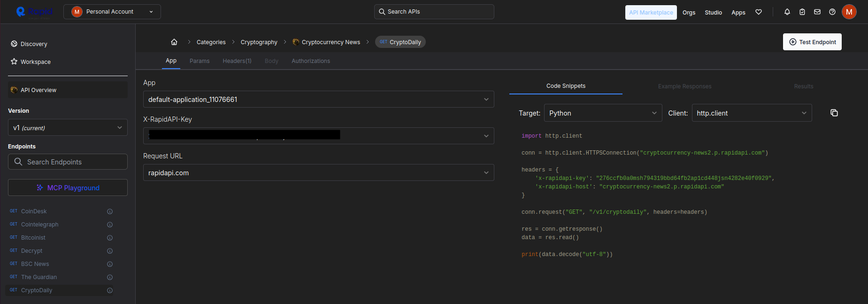Select the CryptoDaily endpoint in the list

point(37,290)
